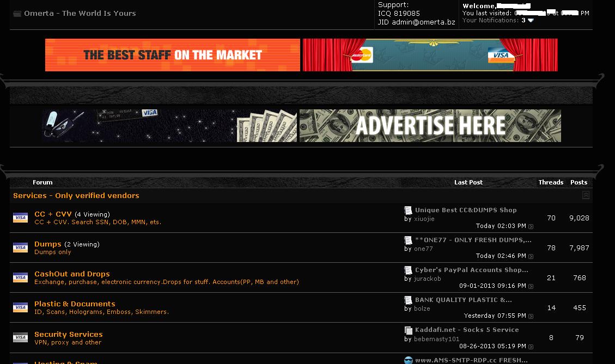Click the grey VISA icon for Security Services
Image resolution: width=615 pixels, height=364 pixels.
[20, 338]
